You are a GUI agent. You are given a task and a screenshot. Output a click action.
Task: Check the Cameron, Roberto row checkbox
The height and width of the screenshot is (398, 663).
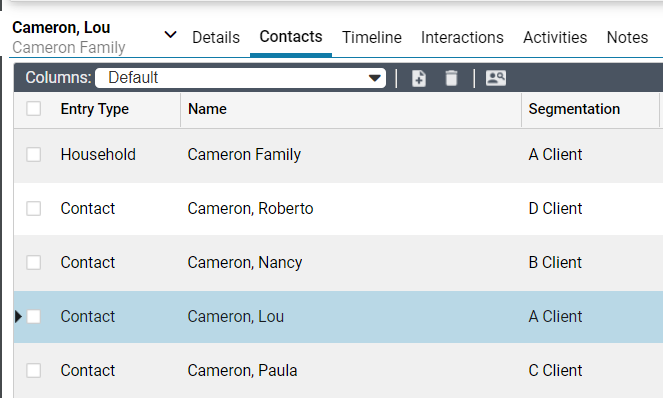[x=33, y=209]
